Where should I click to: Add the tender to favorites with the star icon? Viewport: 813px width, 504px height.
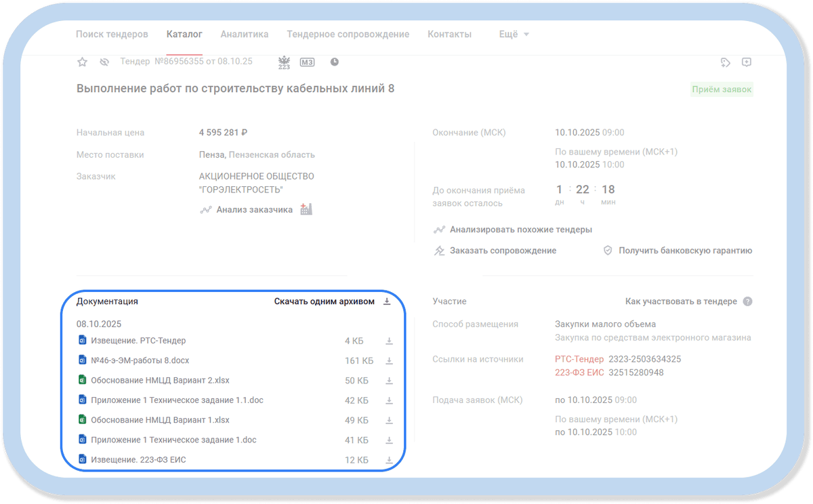coord(82,62)
